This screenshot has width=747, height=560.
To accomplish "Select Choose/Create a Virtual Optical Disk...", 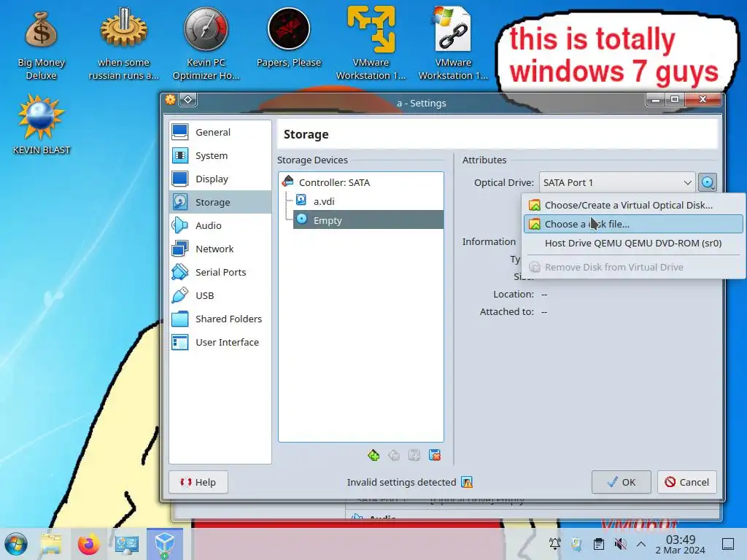I will [633, 205].
